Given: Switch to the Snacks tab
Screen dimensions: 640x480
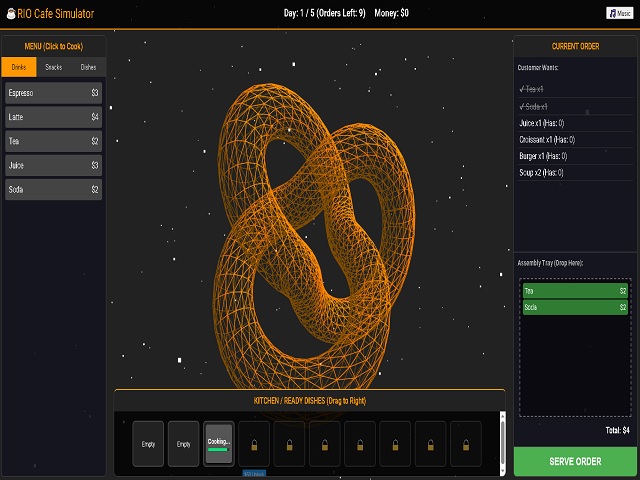Looking at the screenshot, I should point(54,67).
